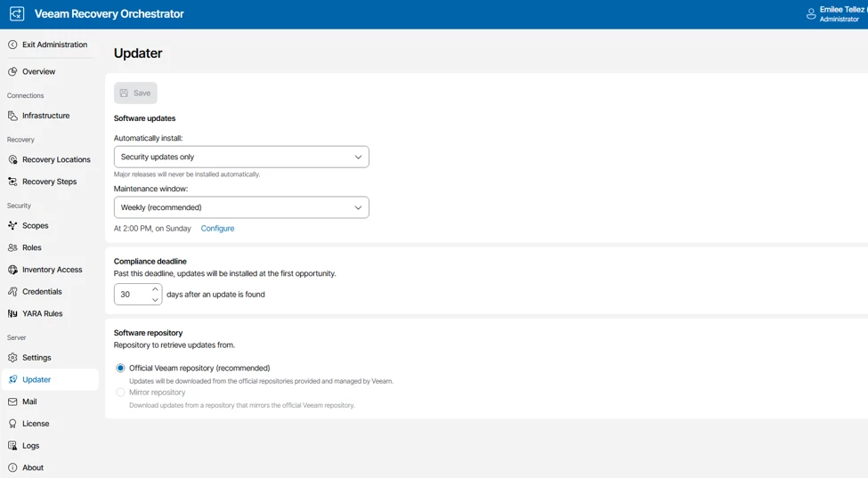Click the Inventory Access globe icon
Image resolution: width=868 pixels, height=478 pixels.
tap(12, 270)
